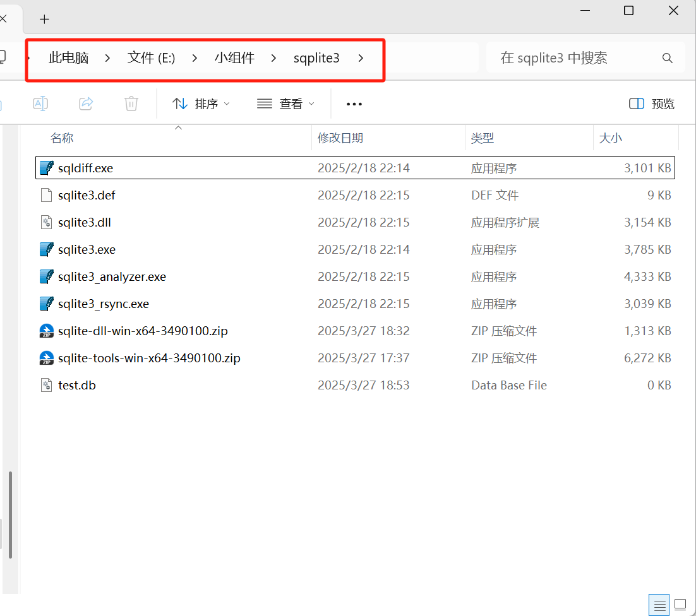The width and height of the screenshot is (696, 616).
Task: Select the sqlite3.exe file name
Action: [87, 249]
